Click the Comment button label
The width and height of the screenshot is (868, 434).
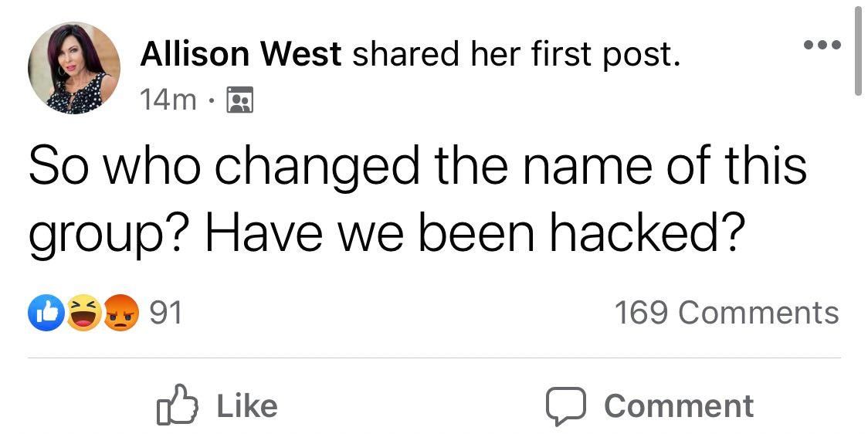[679, 405]
